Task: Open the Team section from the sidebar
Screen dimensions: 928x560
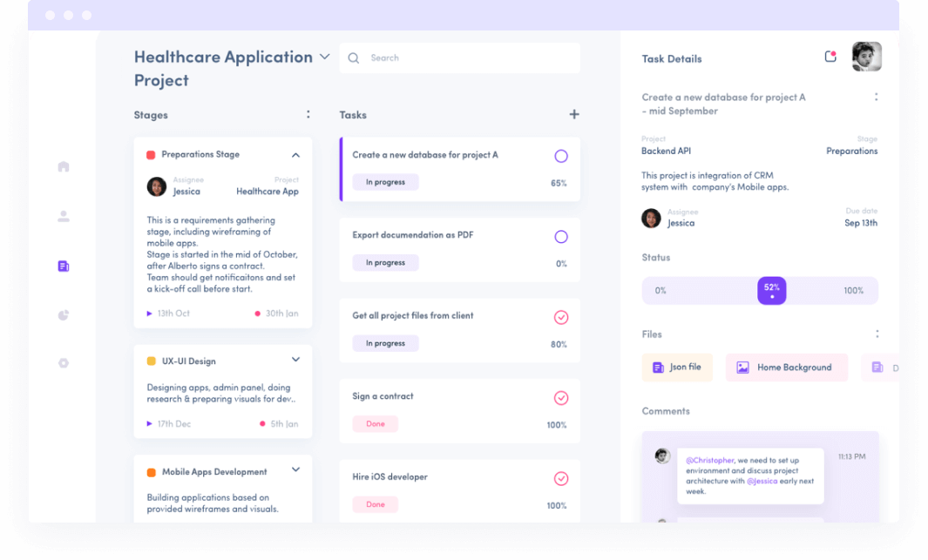Action: click(63, 216)
